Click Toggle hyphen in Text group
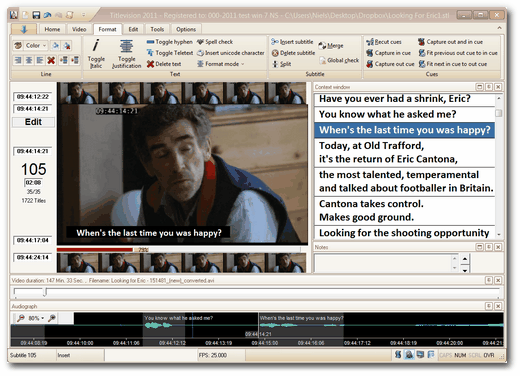 [x=170, y=42]
